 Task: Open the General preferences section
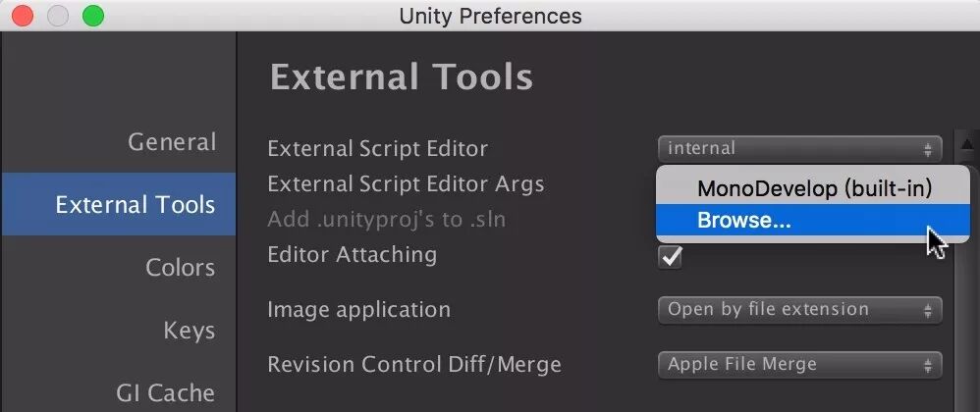(172, 142)
